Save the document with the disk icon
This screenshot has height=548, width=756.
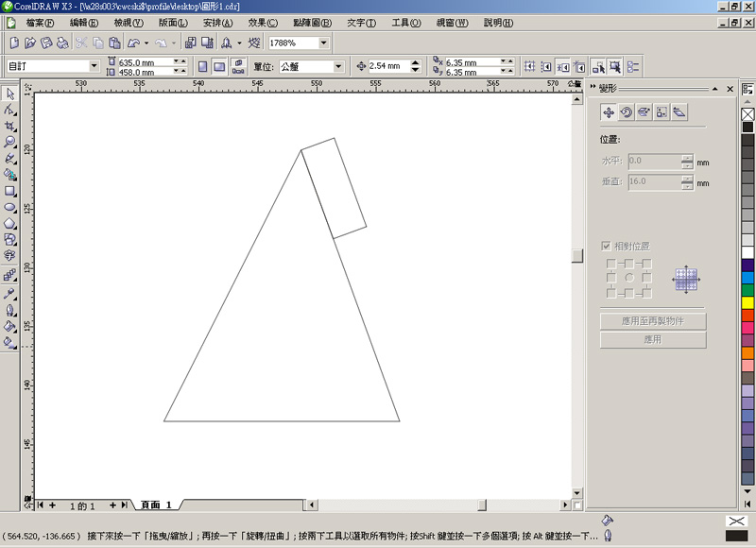(46, 43)
